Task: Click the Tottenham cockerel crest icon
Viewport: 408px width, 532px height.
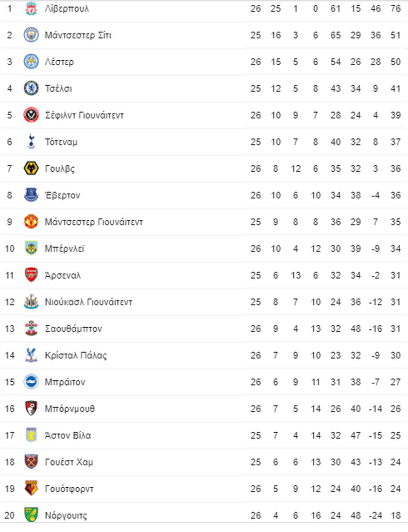Action: point(31,142)
